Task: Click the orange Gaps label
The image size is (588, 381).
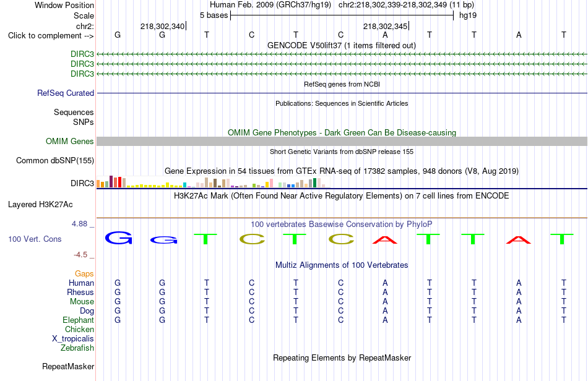Action: [x=84, y=274]
